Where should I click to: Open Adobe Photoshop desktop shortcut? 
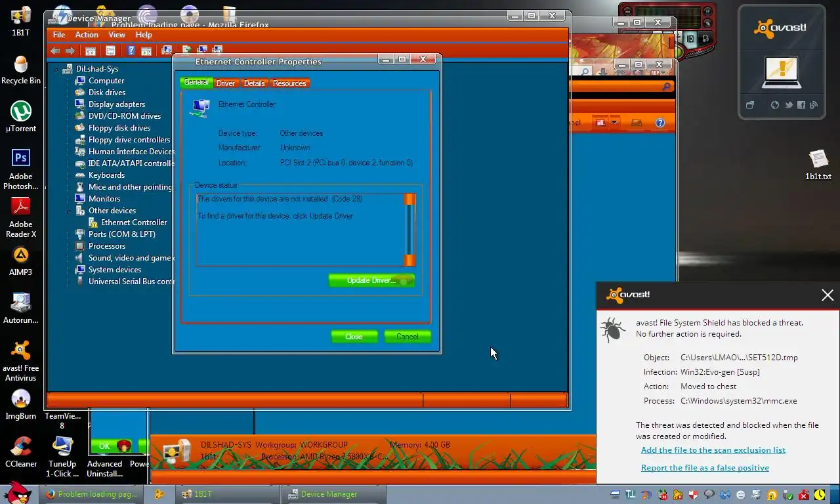coord(21,169)
